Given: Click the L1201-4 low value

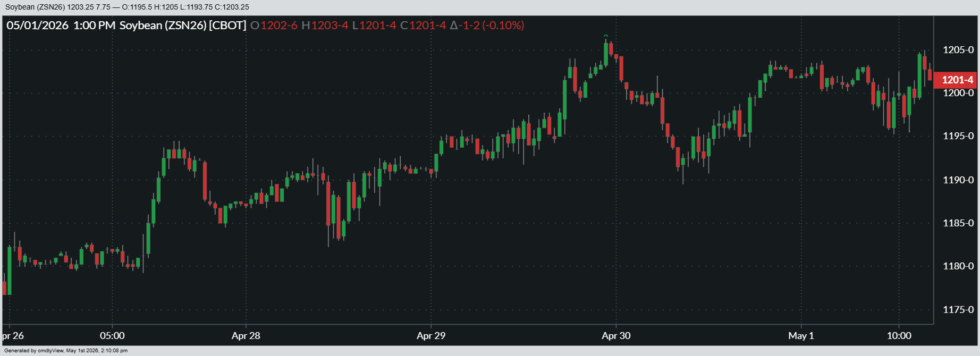Looking at the screenshot, I should tap(374, 25).
